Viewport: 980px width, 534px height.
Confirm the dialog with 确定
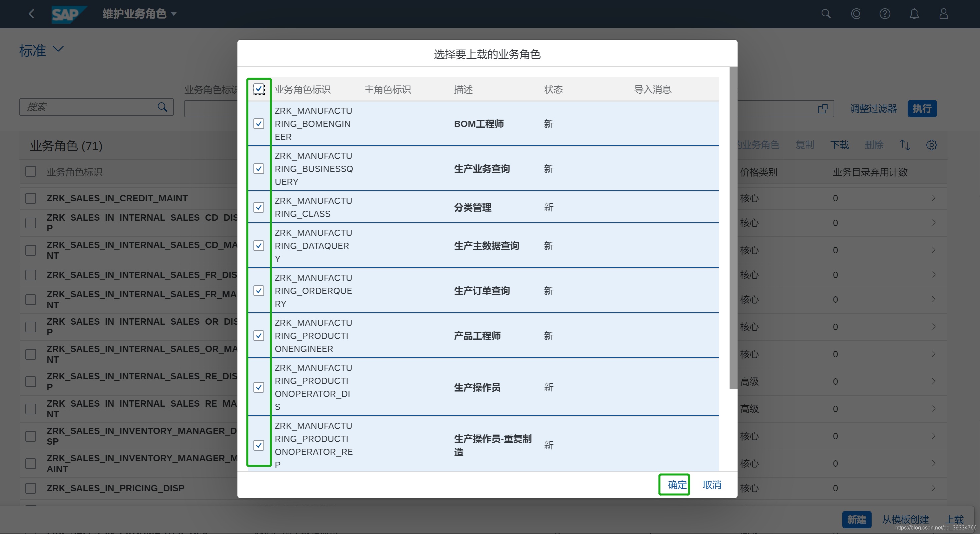677,485
